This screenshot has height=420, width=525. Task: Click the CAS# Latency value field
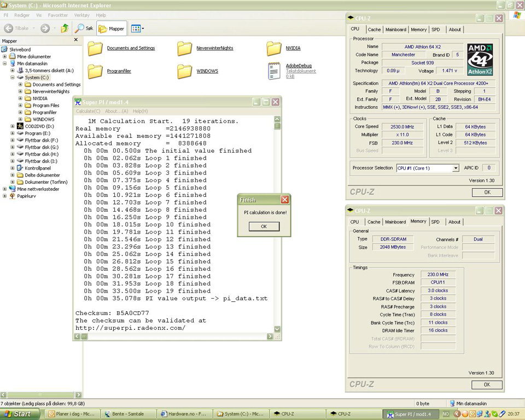coord(438,290)
